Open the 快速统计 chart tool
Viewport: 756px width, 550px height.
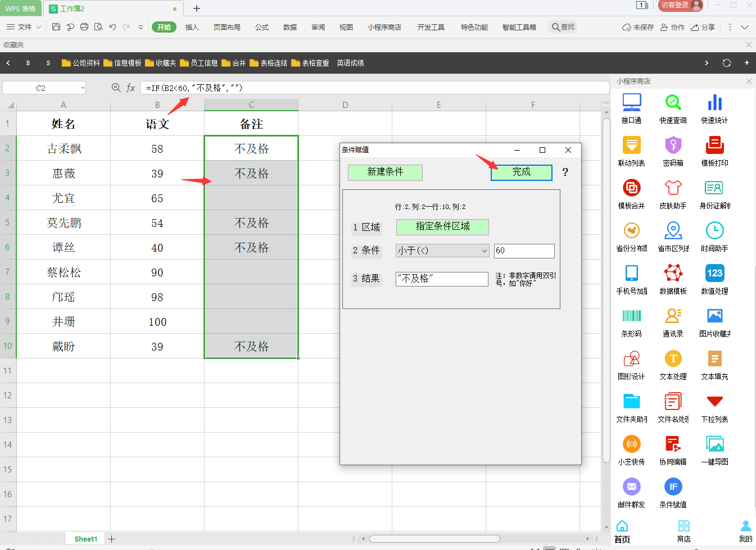point(714,108)
